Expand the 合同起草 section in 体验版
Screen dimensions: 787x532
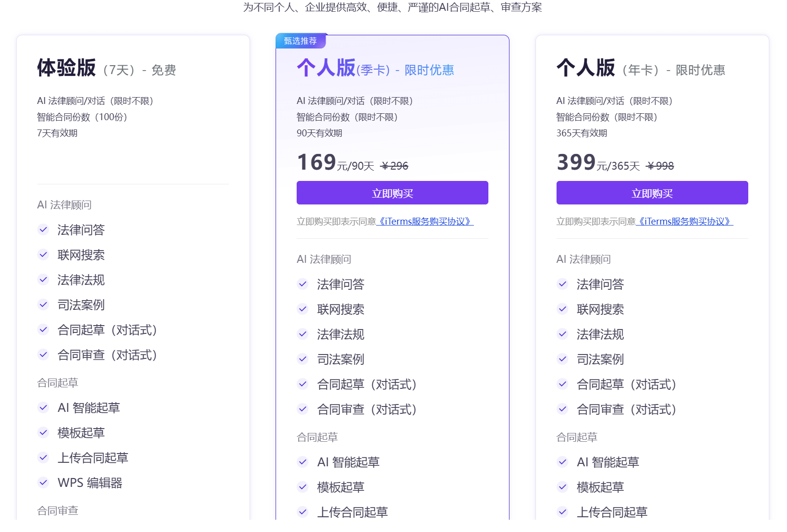click(x=57, y=382)
